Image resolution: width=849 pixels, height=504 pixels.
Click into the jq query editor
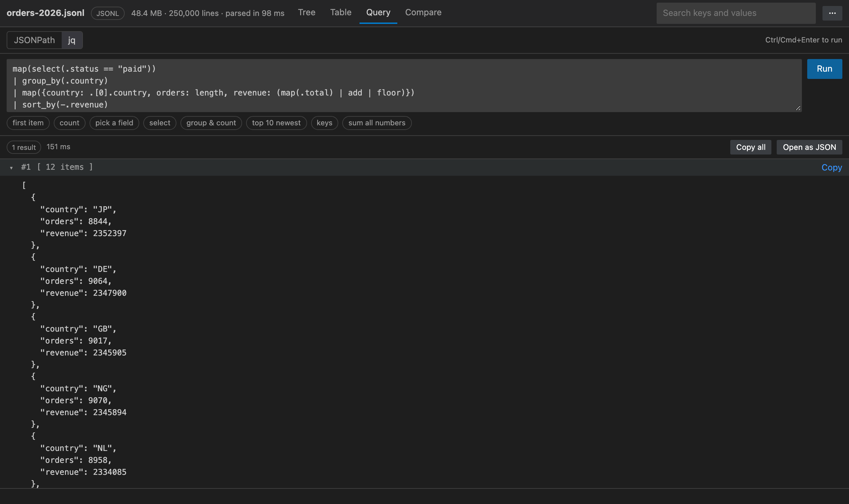(404, 86)
